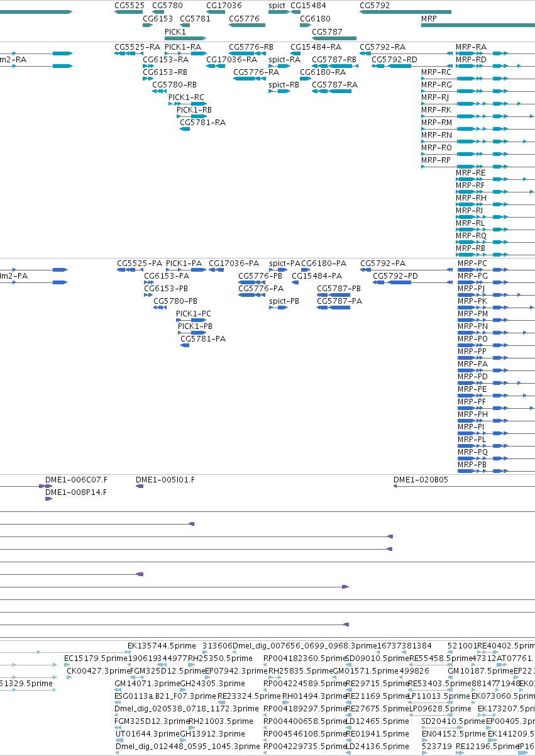Click the spict gene label
535x756 pixels.
tap(277, 5)
